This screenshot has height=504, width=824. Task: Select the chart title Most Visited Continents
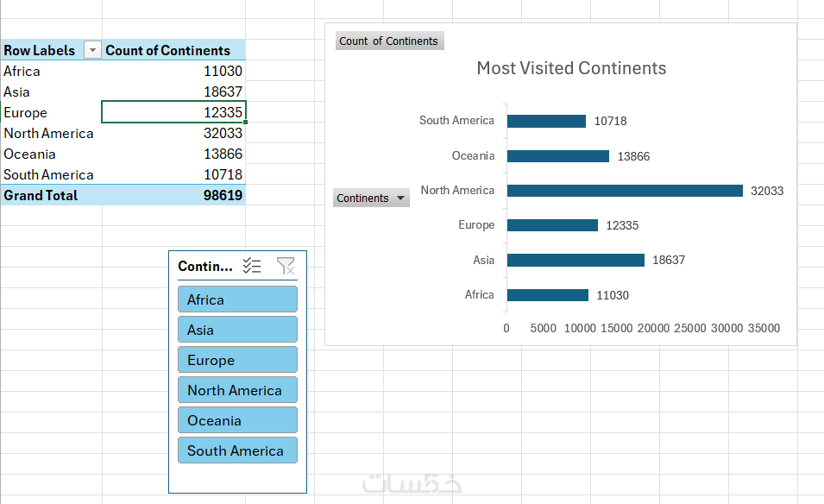click(571, 68)
